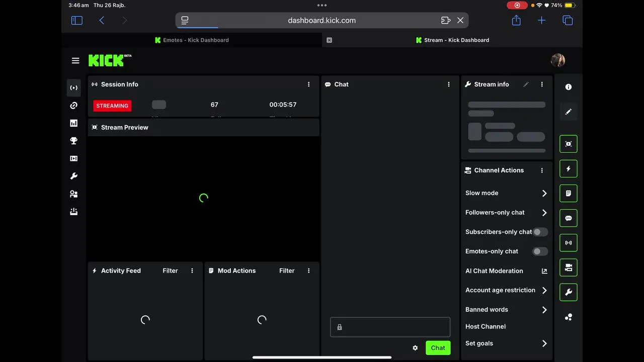This screenshot has width=644, height=362.
Task: Enable Emotes-only chat
Action: pyautogui.click(x=540, y=251)
